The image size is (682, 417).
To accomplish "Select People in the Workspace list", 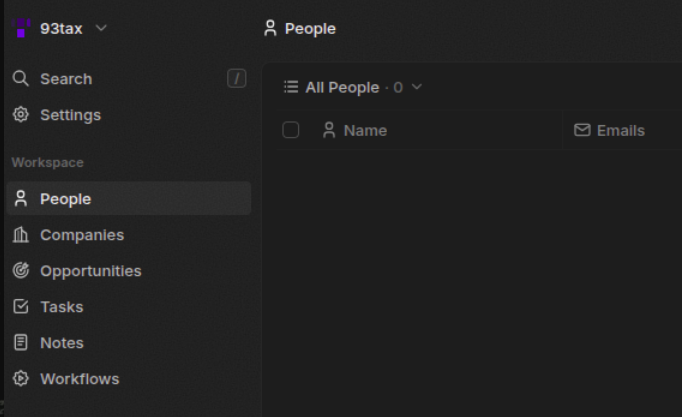I will tap(129, 199).
